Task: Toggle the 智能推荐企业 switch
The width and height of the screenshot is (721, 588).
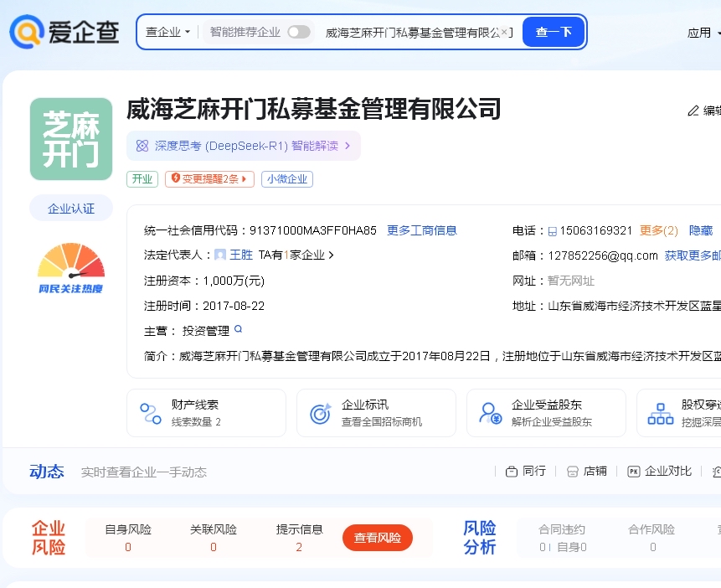Action: [298, 32]
